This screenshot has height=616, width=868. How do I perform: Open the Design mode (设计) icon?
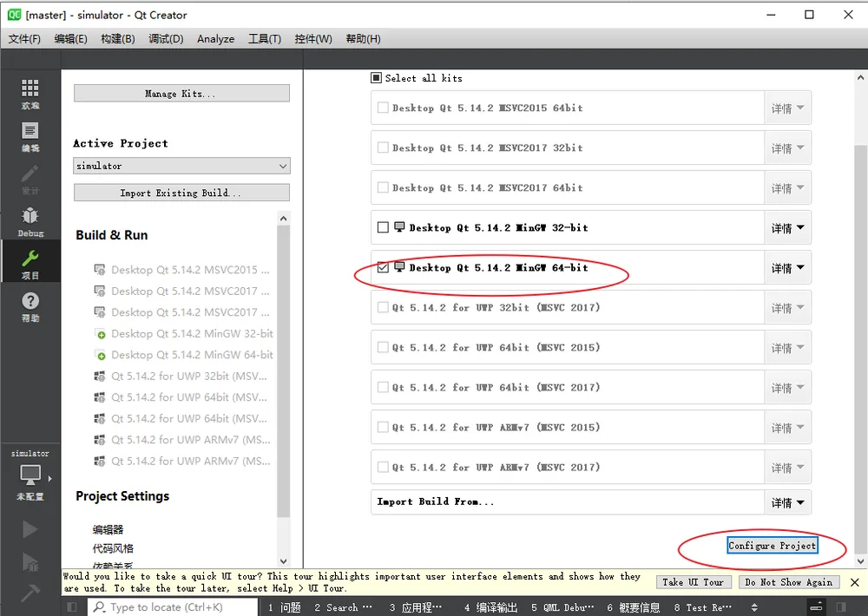pos(30,180)
